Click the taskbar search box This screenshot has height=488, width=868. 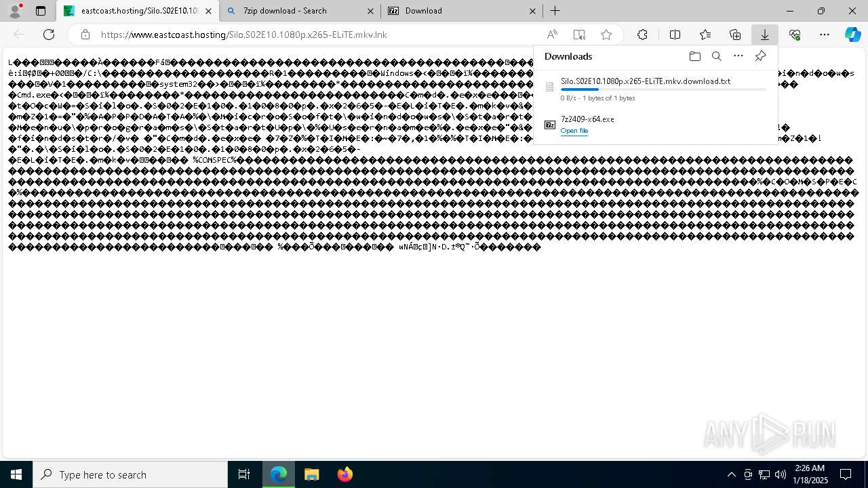(130, 474)
